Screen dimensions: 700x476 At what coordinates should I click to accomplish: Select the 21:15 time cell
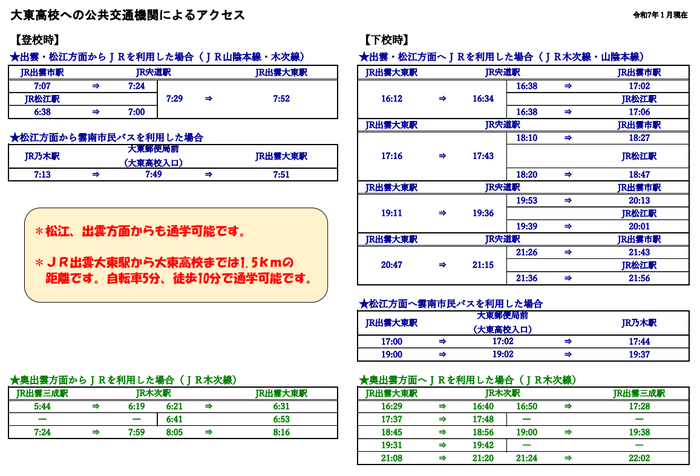click(x=483, y=265)
